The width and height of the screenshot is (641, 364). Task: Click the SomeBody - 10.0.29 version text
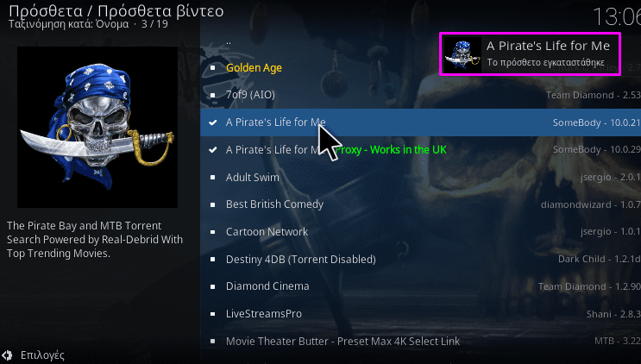597,149
